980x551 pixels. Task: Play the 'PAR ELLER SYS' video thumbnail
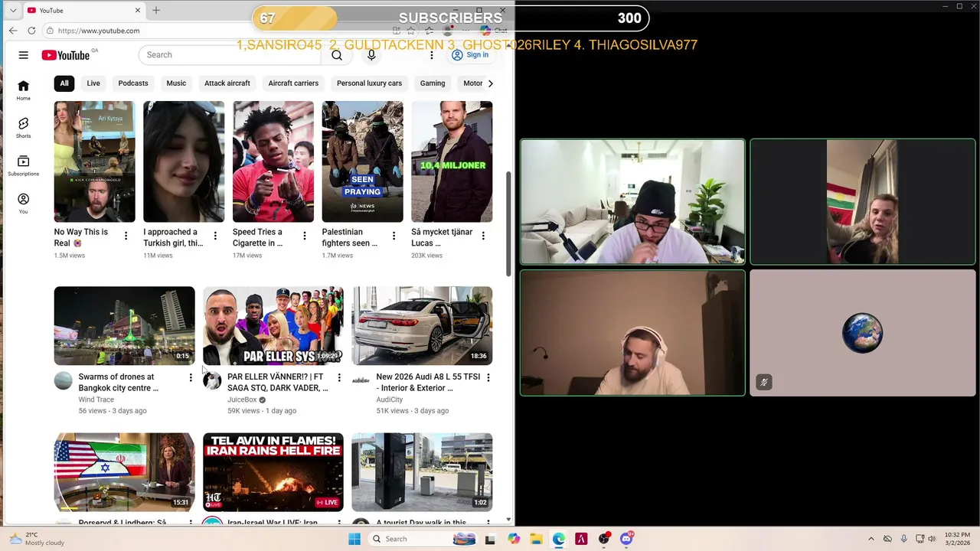click(x=273, y=326)
